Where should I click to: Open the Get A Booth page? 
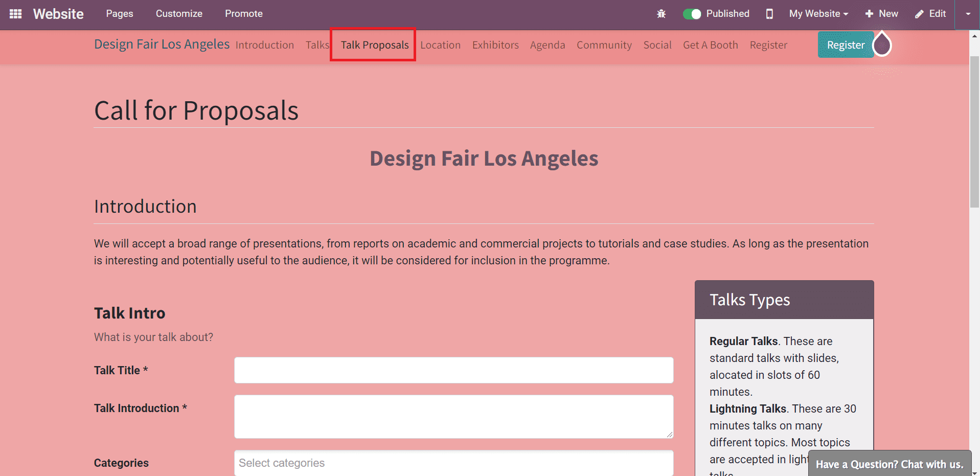pyautogui.click(x=710, y=45)
